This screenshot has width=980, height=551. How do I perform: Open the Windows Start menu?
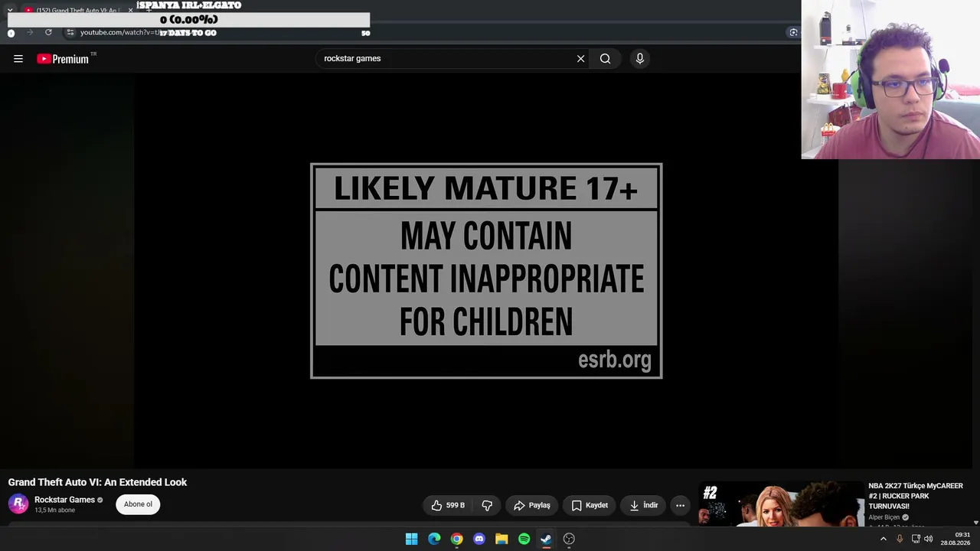coord(411,539)
